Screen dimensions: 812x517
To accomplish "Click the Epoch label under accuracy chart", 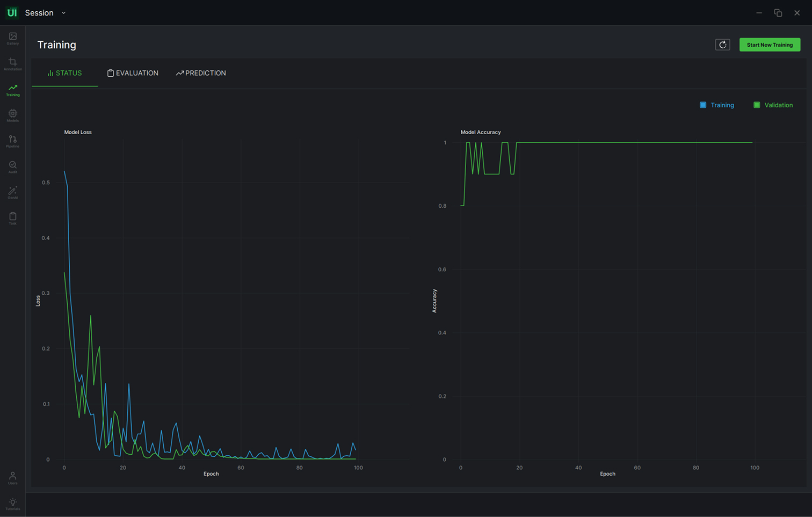I will pyautogui.click(x=607, y=474).
